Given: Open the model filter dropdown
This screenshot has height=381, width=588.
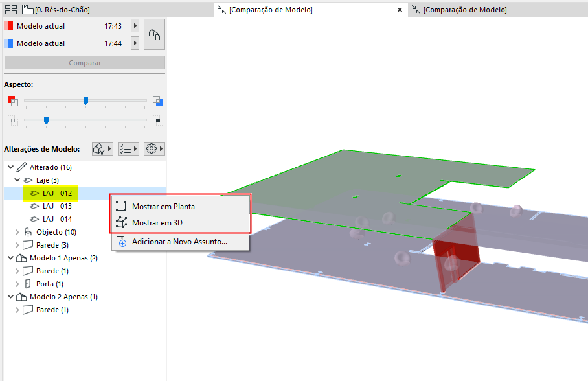Looking at the screenshot, I should [x=102, y=148].
